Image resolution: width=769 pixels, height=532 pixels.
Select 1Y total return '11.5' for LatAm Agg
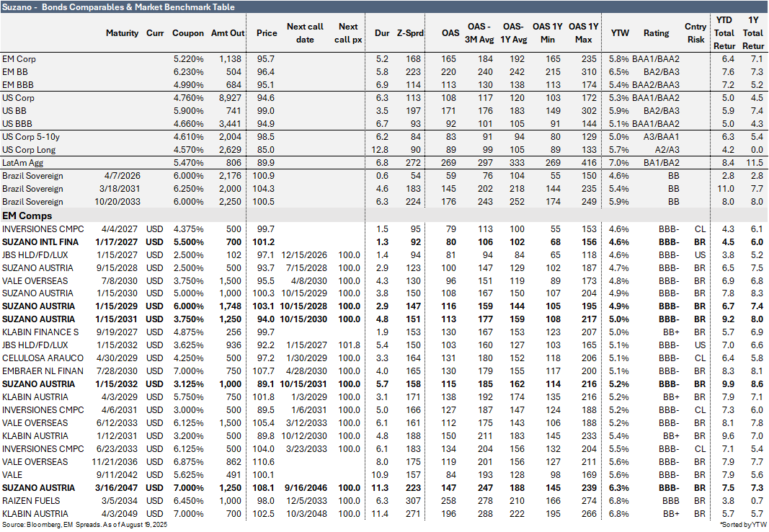[x=754, y=163]
